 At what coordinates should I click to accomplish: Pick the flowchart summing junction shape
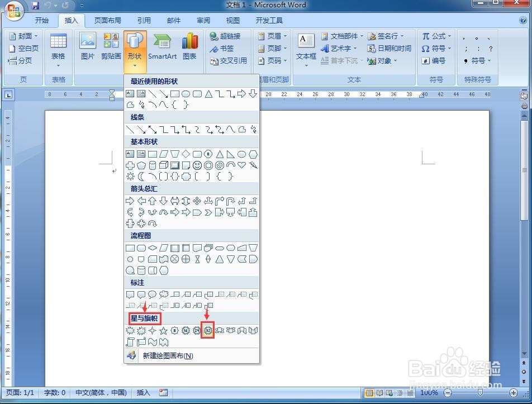pyautogui.click(x=175, y=259)
